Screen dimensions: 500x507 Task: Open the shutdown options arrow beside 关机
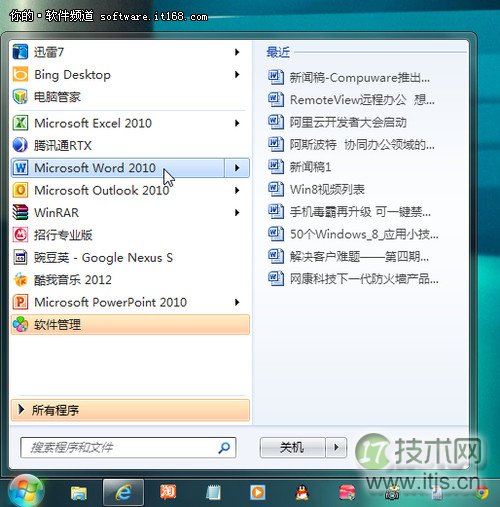(x=336, y=447)
